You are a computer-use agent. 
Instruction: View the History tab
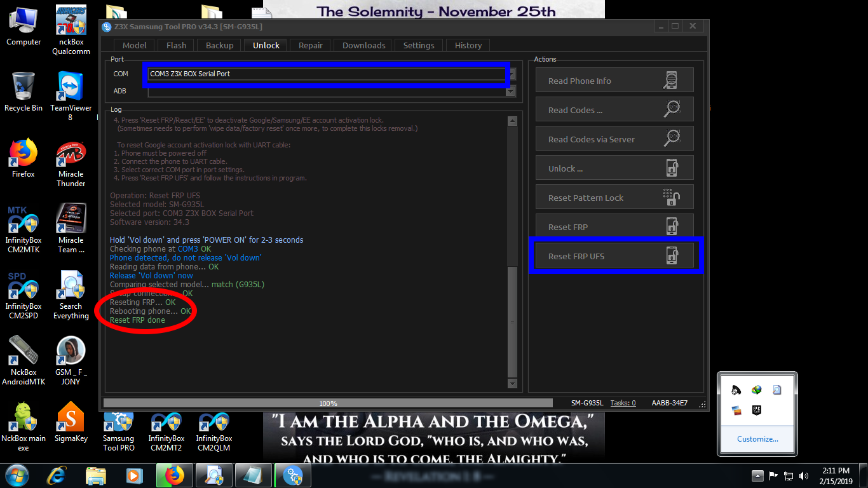pyautogui.click(x=468, y=45)
